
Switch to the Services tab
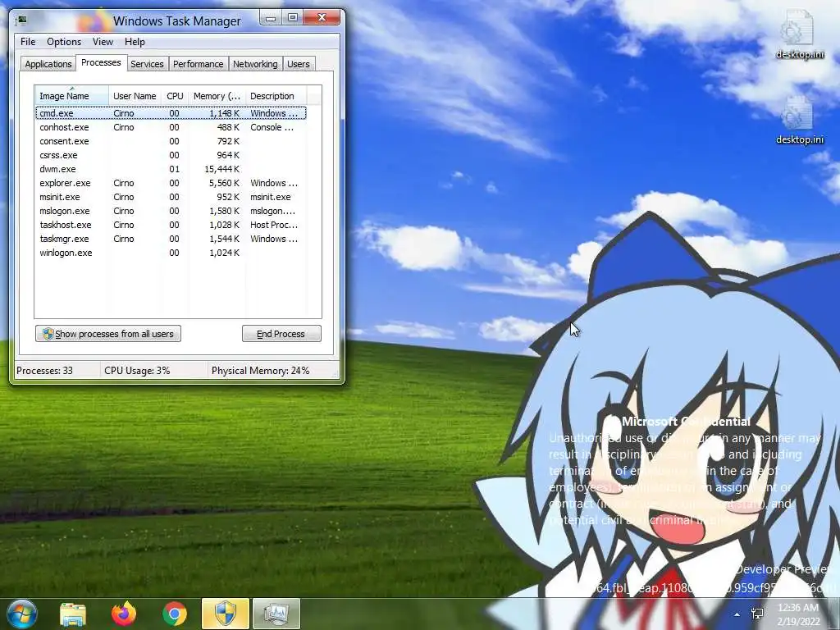coord(147,64)
